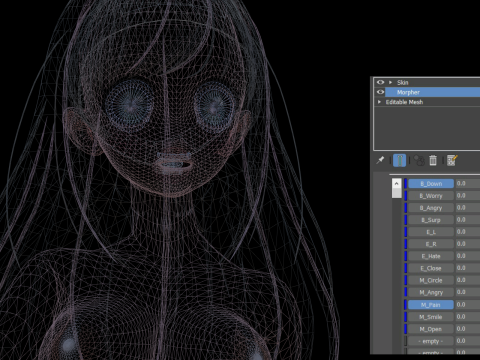Image resolution: width=480 pixels, height=360 pixels.
Task: Toggle visibility eye of Skin modifier
Action: [x=380, y=82]
